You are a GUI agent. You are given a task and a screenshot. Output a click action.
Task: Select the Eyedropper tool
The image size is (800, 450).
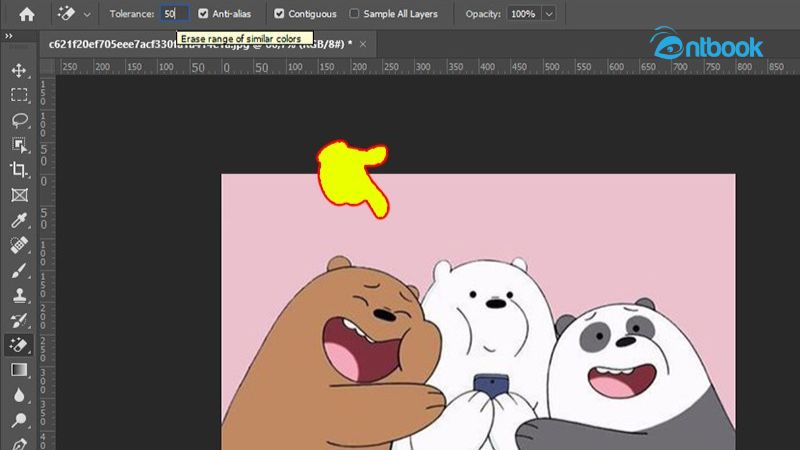pos(19,220)
